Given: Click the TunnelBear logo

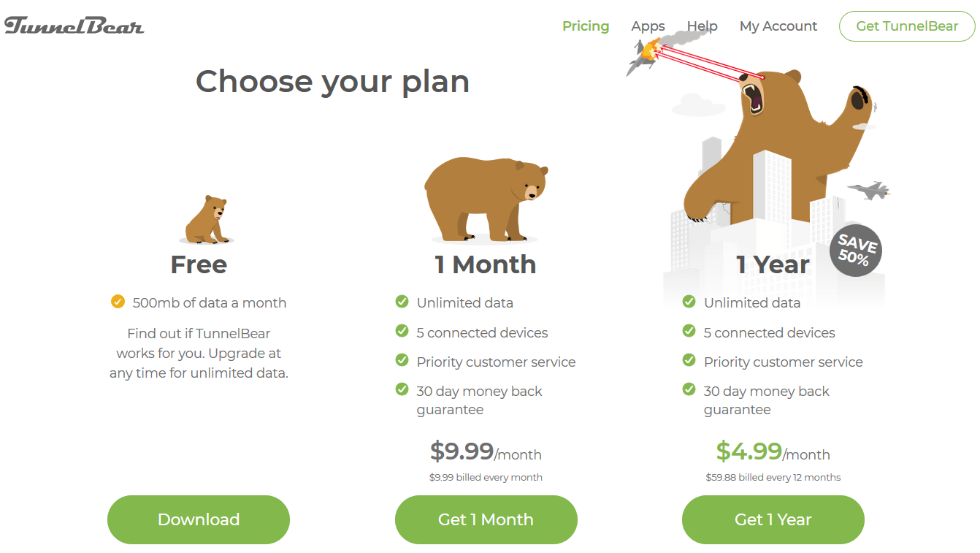Looking at the screenshot, I should pyautogui.click(x=74, y=26).
